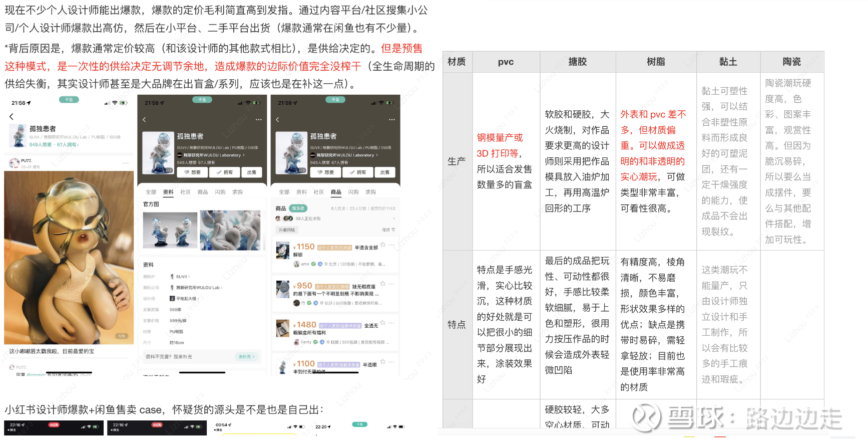Tap PU77. user avatar
The height and width of the screenshot is (445, 868).
pyautogui.click(x=14, y=163)
